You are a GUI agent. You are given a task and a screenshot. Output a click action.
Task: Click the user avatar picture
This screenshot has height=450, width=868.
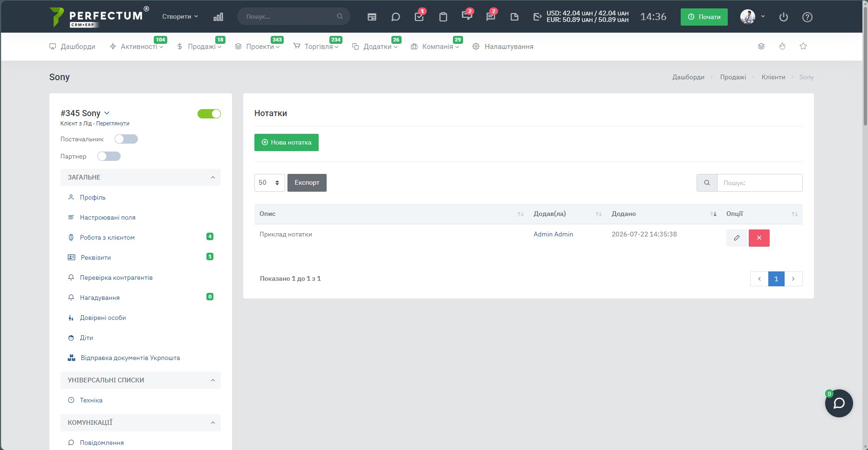(x=748, y=17)
